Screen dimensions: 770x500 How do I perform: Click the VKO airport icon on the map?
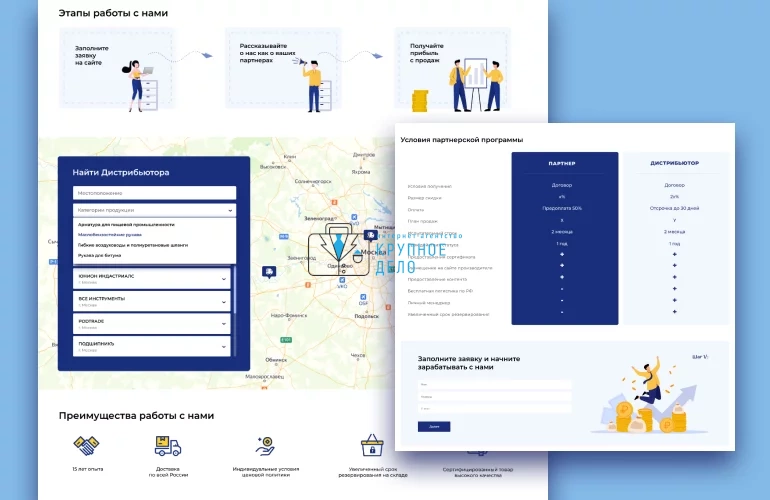342,280
